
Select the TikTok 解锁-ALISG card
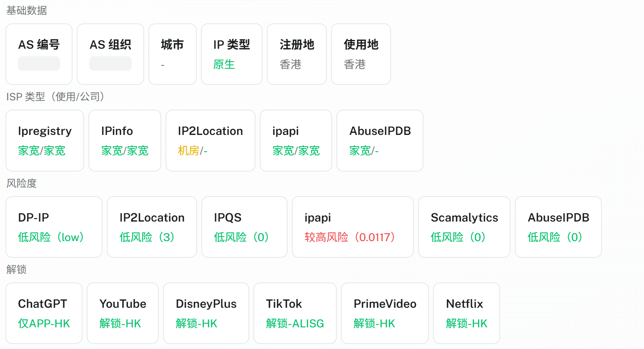point(295,313)
